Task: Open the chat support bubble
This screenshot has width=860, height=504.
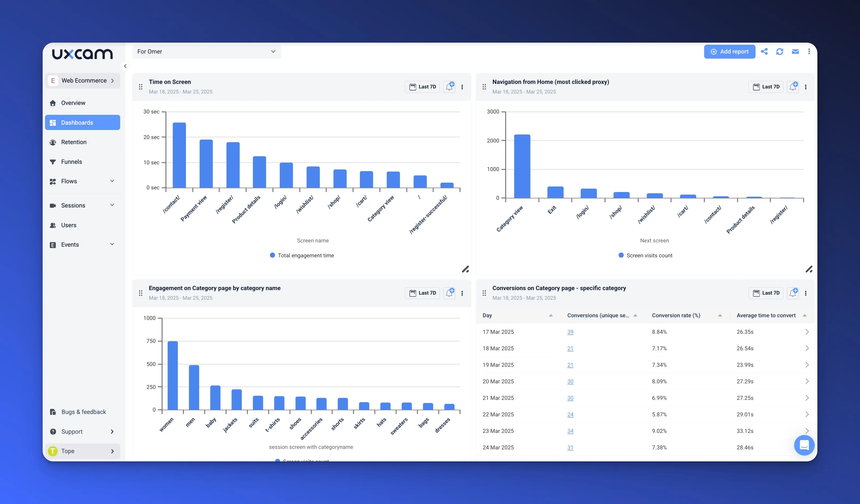Action: pyautogui.click(x=804, y=445)
